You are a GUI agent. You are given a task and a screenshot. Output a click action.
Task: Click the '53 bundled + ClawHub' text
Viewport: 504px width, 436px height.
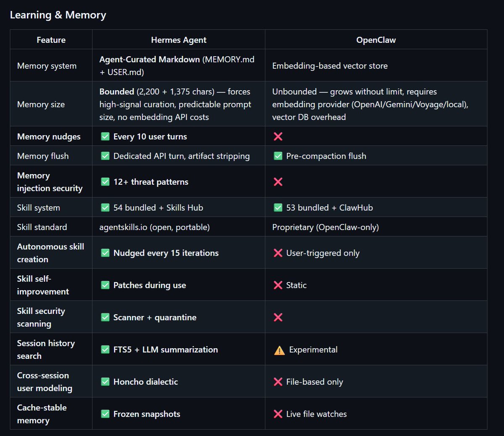click(x=329, y=208)
